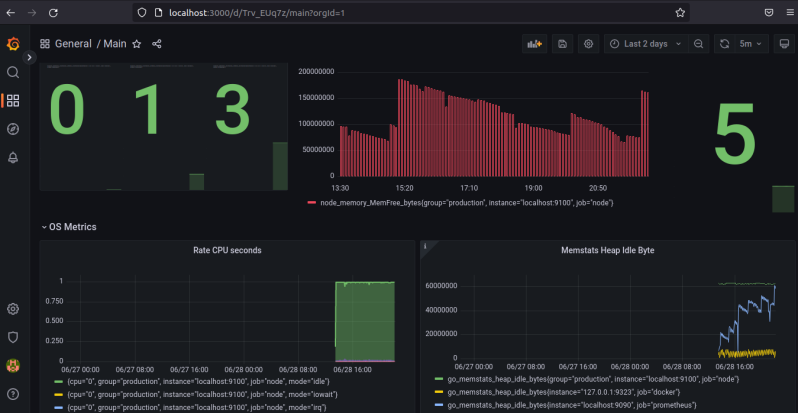Open the Rate CPU seconds panel menu

[226, 250]
